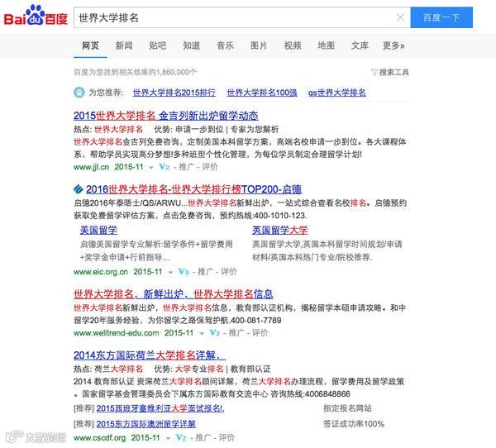Open the 更多» menu in the navigation bar
496x448 pixels.
point(393,45)
